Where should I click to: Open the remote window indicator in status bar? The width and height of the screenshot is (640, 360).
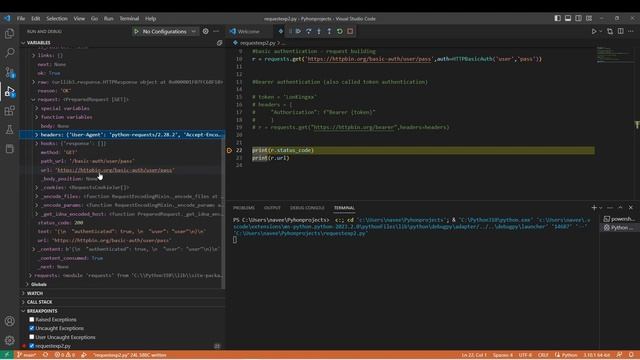[7, 355]
